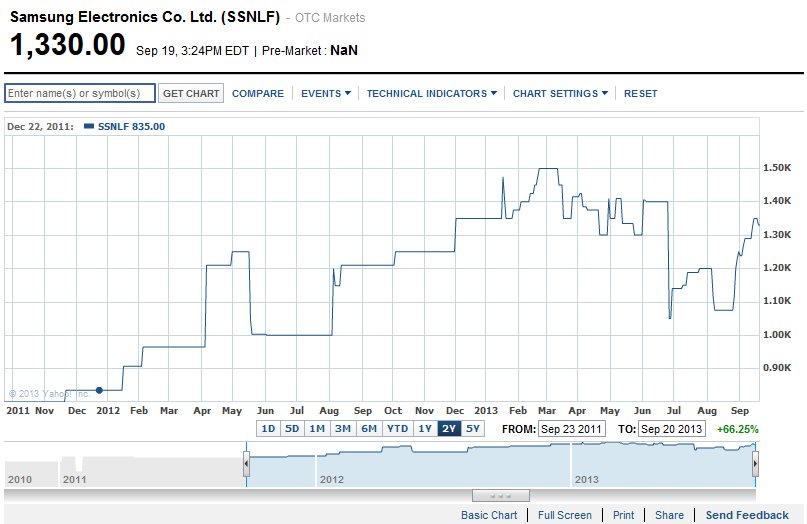
Task: Switch to the 5Y time range
Action: coord(472,428)
